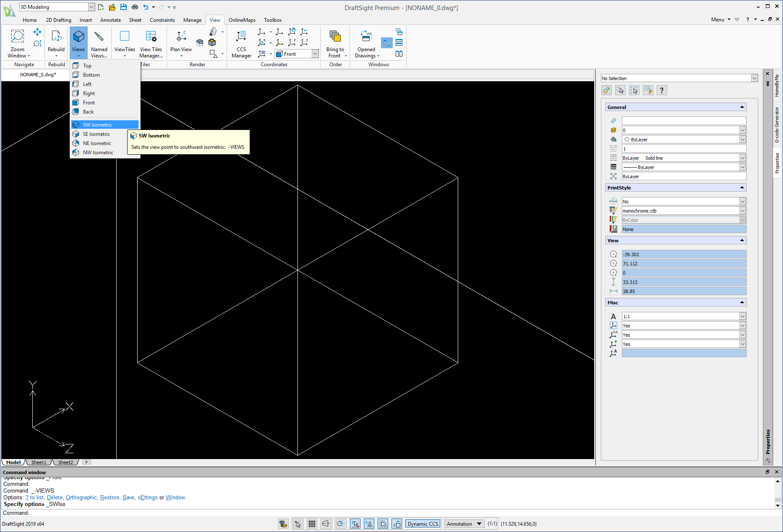This screenshot has width=783, height=532.
Task: Click the Rebuild icon in the ribbon
Action: click(x=56, y=37)
